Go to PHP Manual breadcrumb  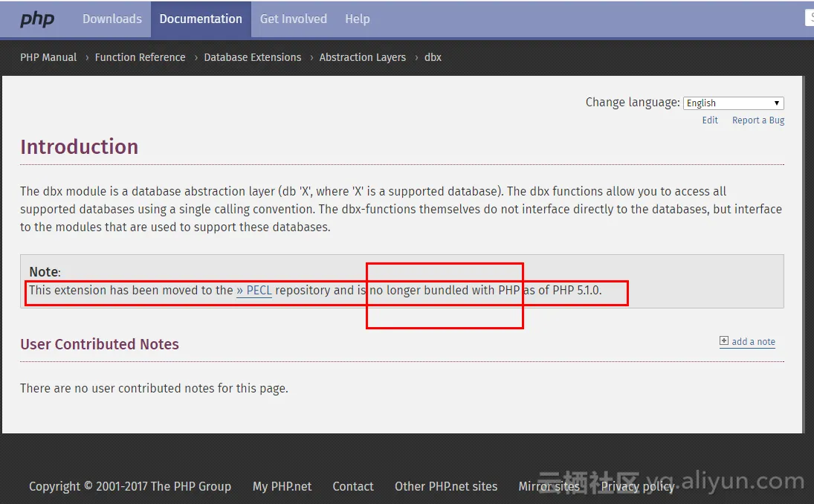pos(48,57)
